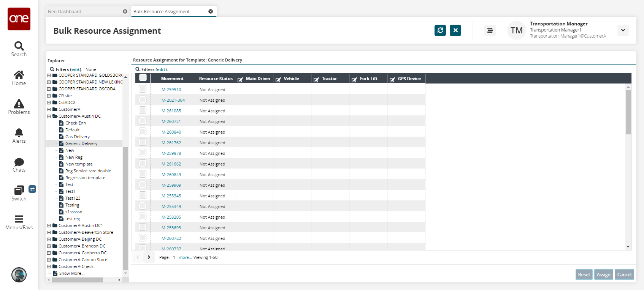
Task: Collapse the CustomerA-Austin DC folder
Action: [49, 117]
